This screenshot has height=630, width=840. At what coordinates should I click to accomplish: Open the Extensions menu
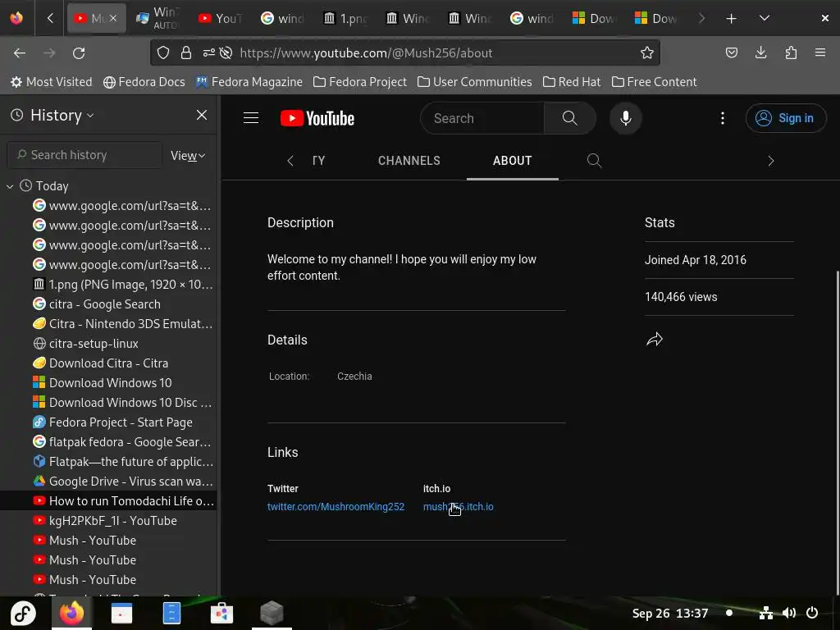click(x=791, y=53)
